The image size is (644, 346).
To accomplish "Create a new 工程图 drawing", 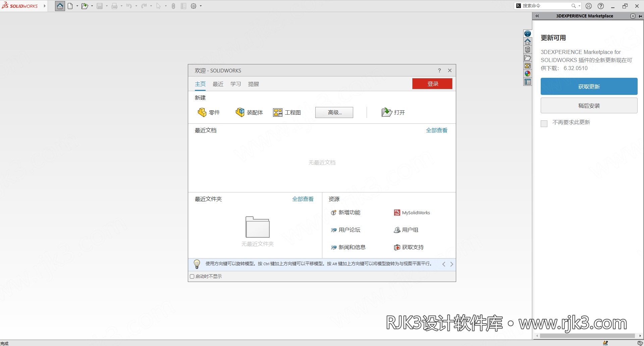I will tap(287, 112).
